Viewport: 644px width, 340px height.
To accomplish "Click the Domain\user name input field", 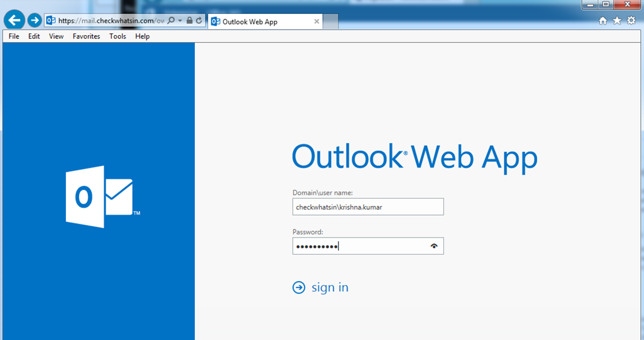I will [368, 207].
